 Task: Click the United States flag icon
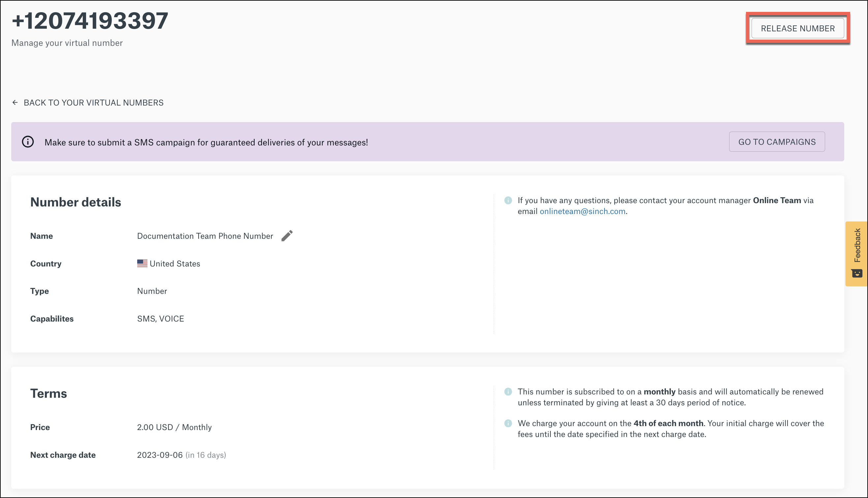[x=142, y=264]
